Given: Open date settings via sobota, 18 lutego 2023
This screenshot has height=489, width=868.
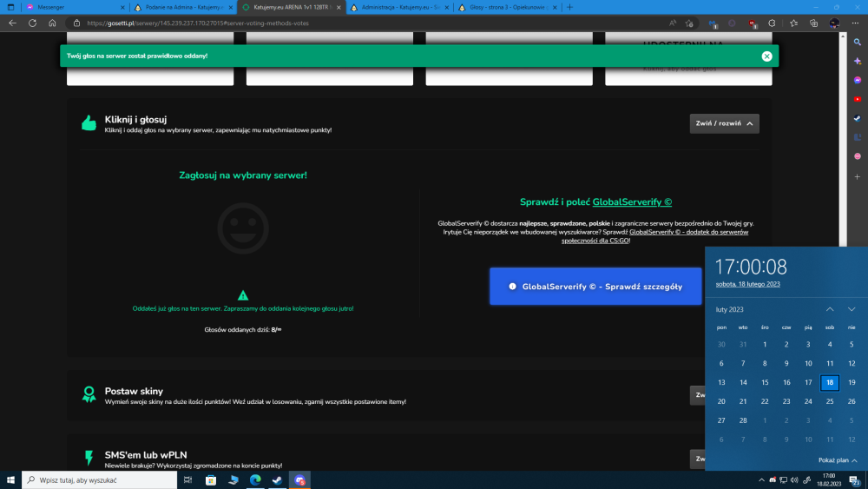Looking at the screenshot, I should click(748, 284).
